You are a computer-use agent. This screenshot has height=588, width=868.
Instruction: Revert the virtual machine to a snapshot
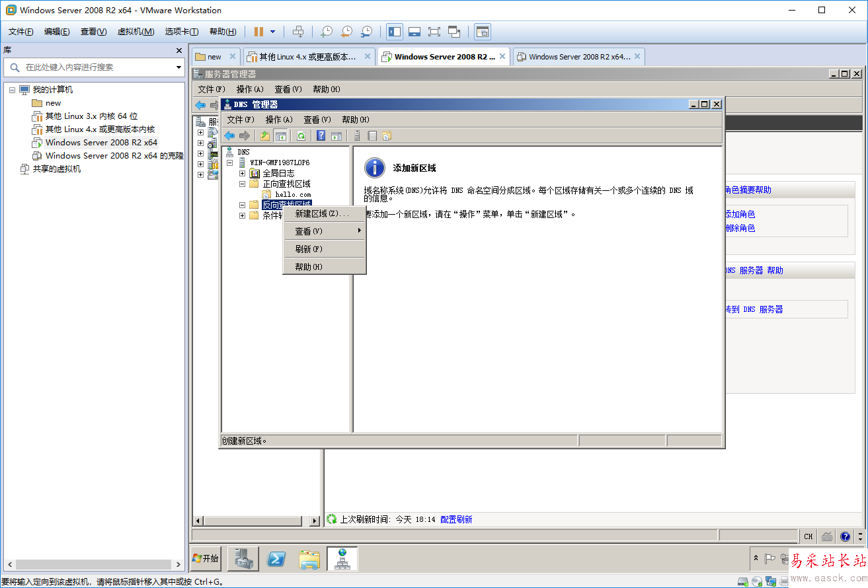346,31
